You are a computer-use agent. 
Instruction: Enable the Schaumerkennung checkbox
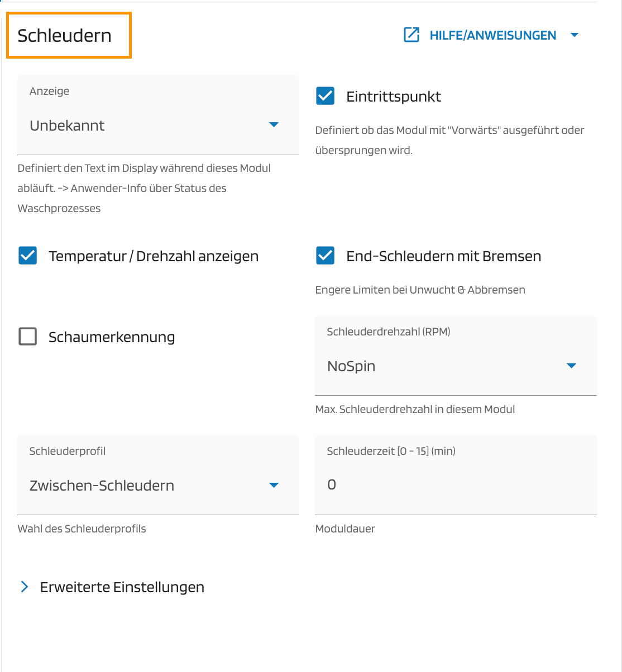click(27, 337)
